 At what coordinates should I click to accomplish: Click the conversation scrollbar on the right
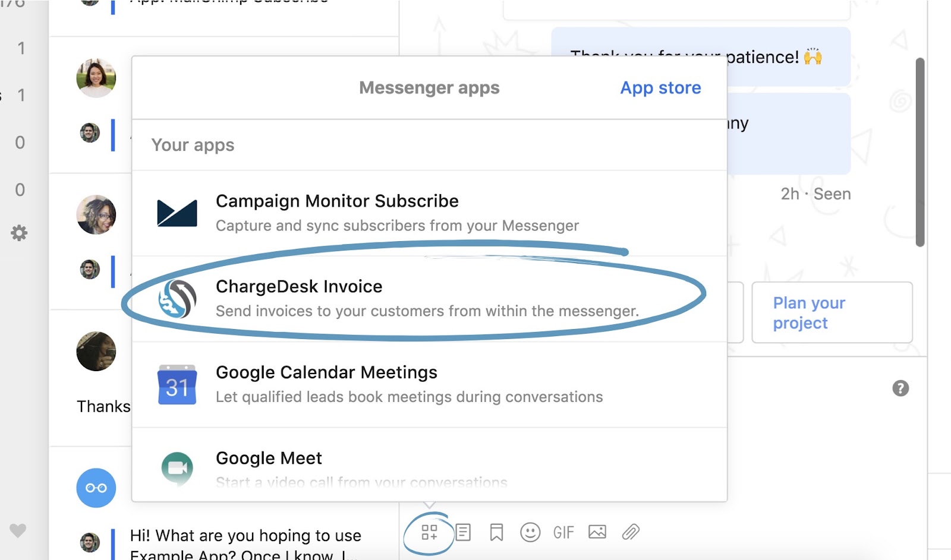pos(919,152)
